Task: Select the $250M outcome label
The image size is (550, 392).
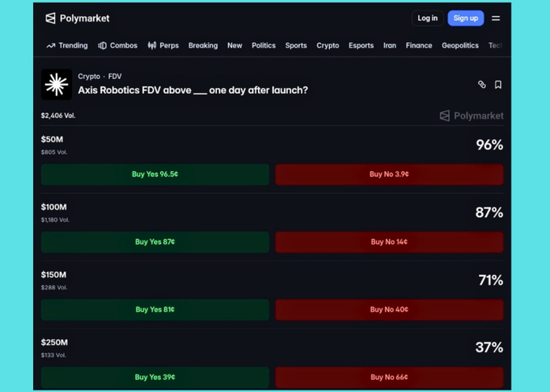Action: [x=54, y=343]
